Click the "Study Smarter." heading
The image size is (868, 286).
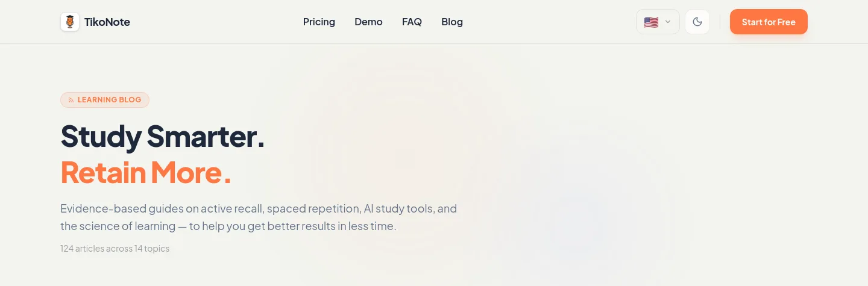coord(163,136)
